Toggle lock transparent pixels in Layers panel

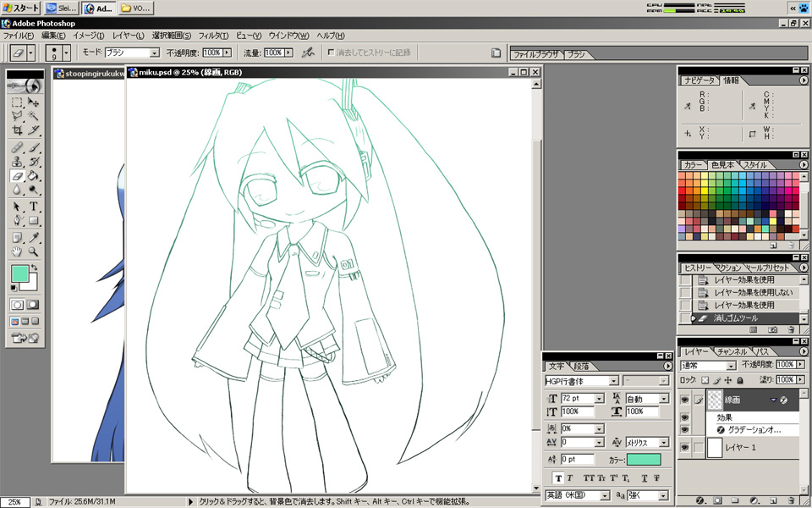(705, 380)
